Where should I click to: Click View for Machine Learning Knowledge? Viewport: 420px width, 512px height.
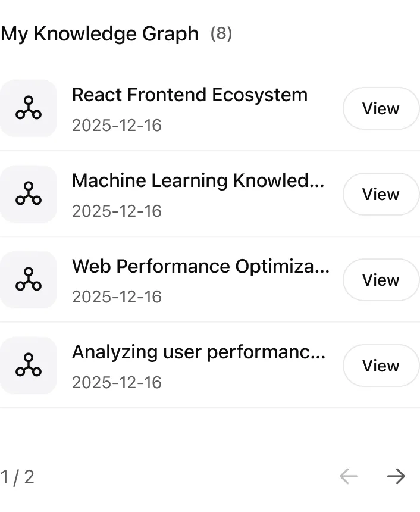(x=381, y=194)
